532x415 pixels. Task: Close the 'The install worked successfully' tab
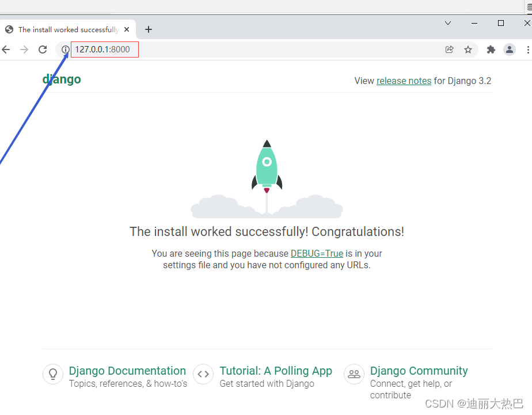coord(127,29)
